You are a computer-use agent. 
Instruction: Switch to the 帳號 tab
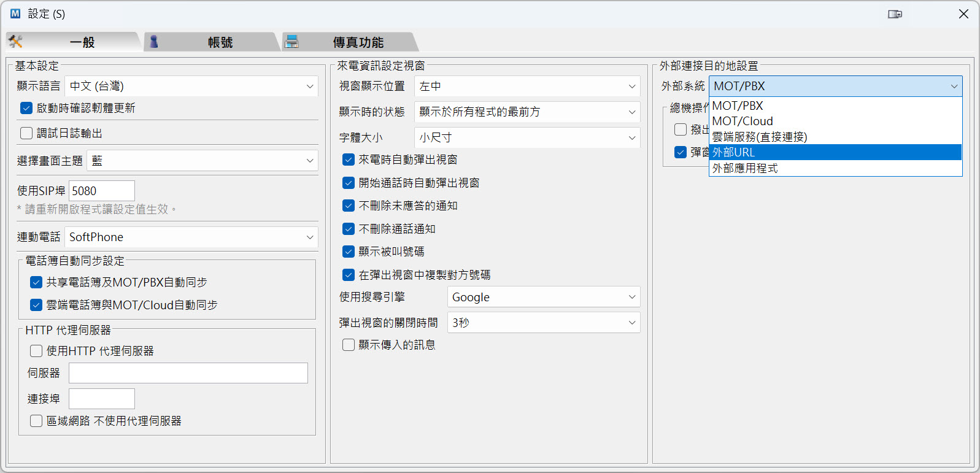pyautogui.click(x=219, y=42)
